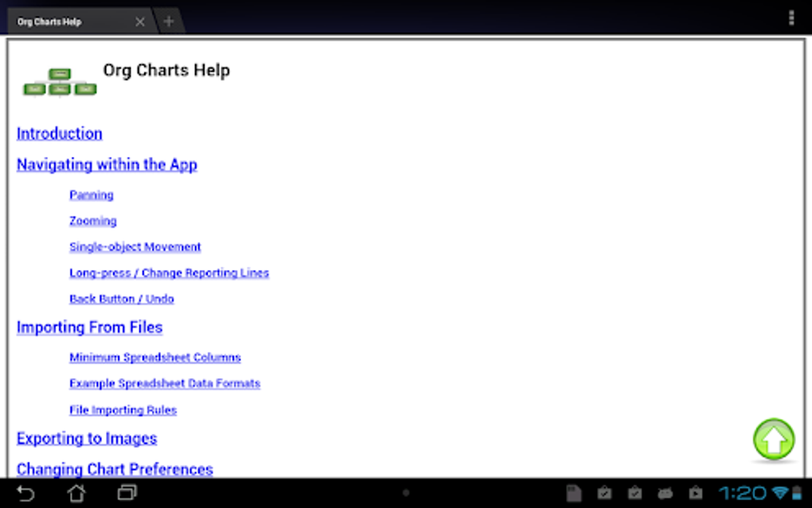Image resolution: width=812 pixels, height=508 pixels.
Task: Close the Org Charts Help tab
Action: click(x=139, y=21)
